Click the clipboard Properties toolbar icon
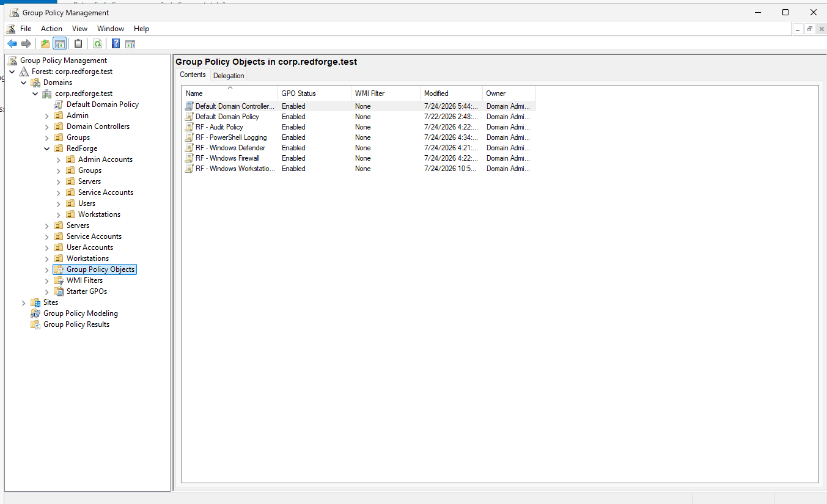 coord(78,43)
